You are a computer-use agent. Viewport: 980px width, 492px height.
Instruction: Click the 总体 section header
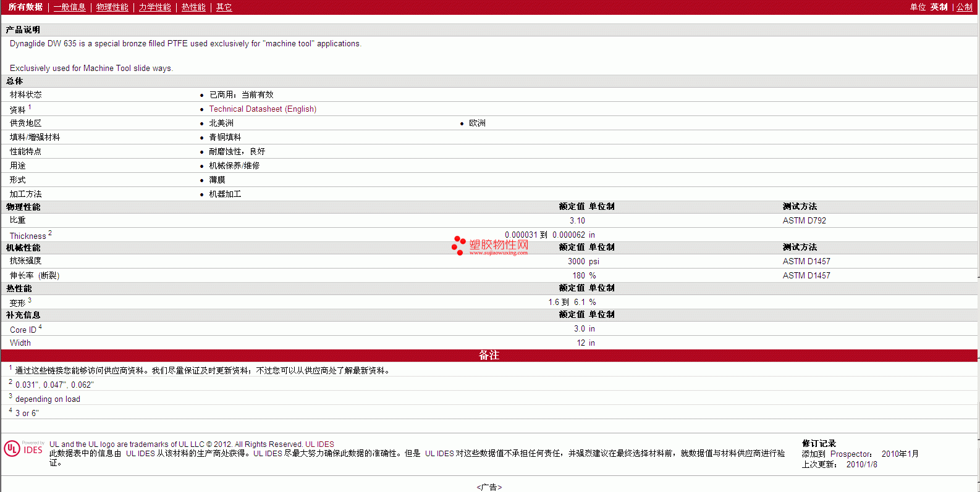coord(14,81)
